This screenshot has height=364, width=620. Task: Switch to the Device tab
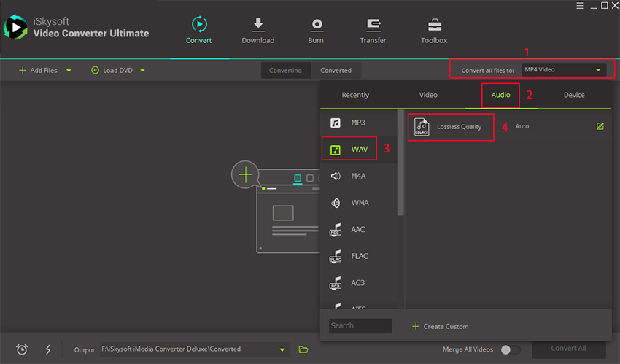pyautogui.click(x=574, y=95)
